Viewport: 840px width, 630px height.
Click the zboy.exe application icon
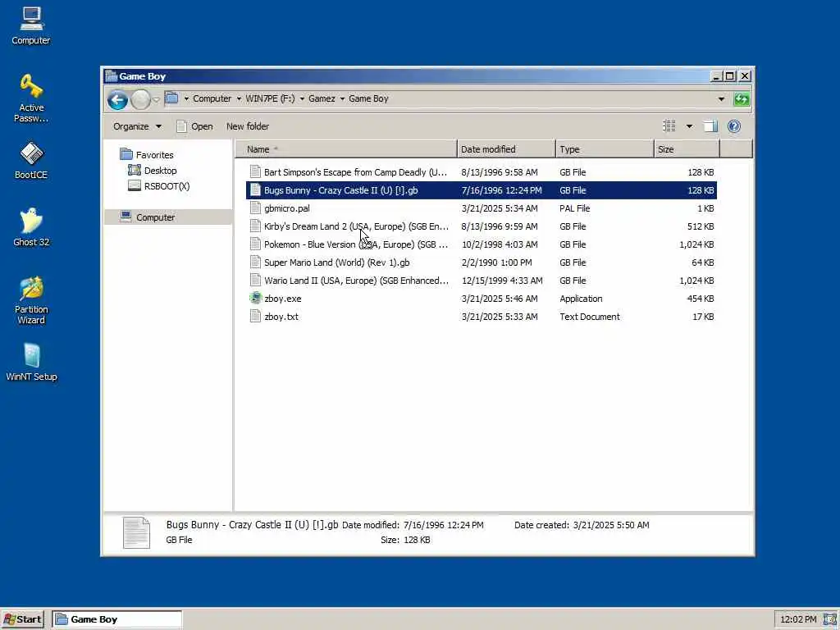point(256,298)
